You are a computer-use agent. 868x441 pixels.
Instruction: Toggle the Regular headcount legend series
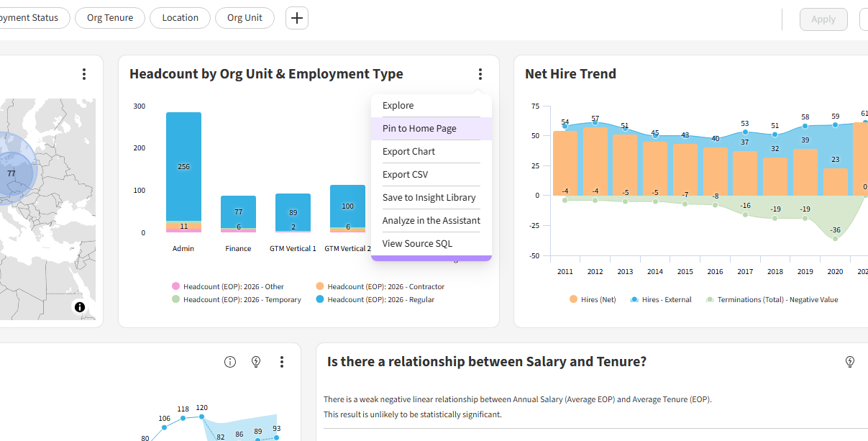tap(380, 299)
